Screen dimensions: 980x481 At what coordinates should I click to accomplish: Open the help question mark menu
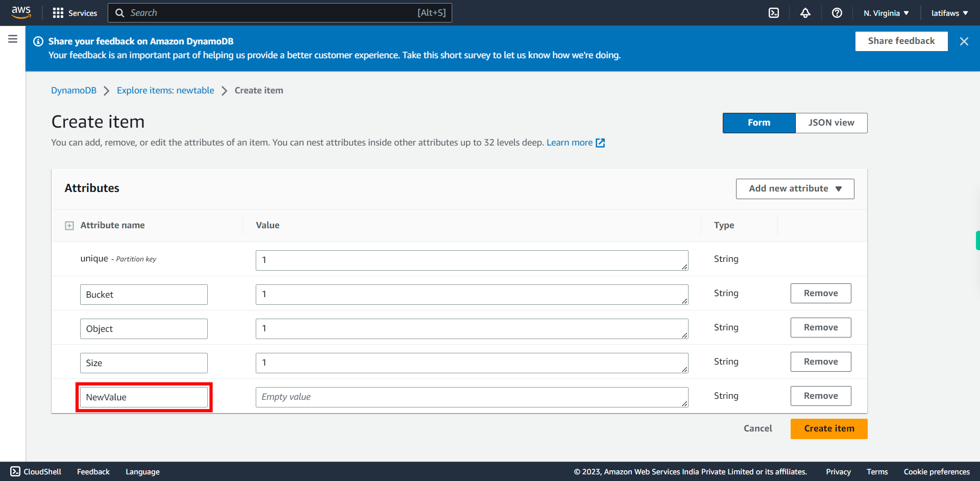pyautogui.click(x=837, y=13)
